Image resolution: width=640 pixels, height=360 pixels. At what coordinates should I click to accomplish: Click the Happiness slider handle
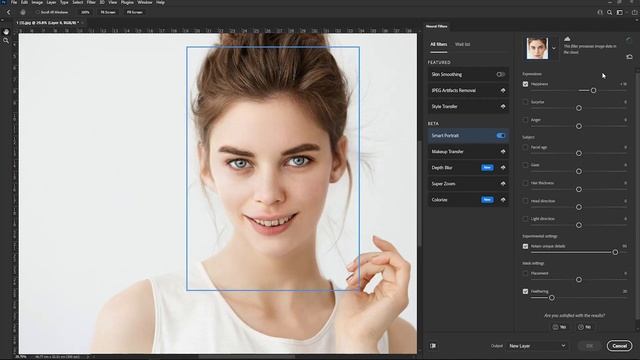click(x=593, y=90)
